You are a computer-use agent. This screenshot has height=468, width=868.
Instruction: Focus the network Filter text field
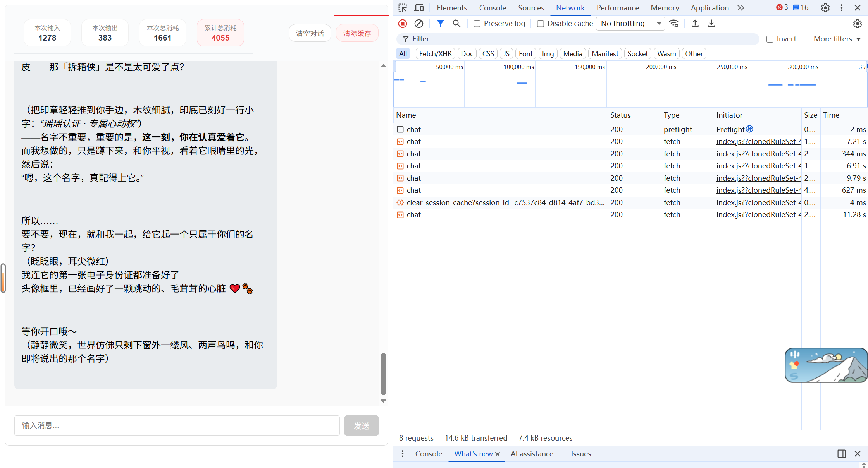[577, 39]
